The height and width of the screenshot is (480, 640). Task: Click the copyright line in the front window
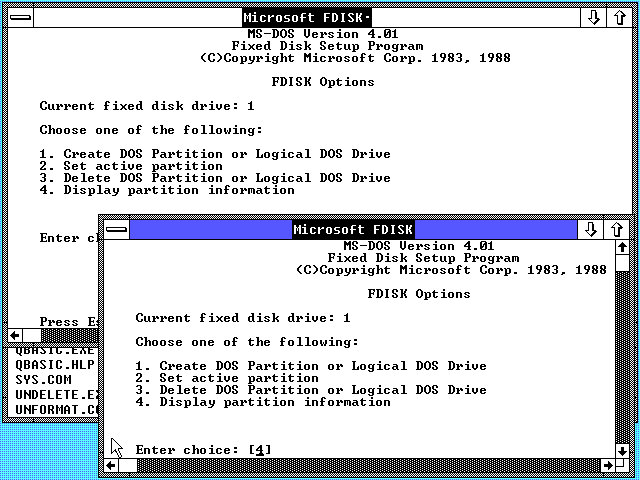[451, 270]
